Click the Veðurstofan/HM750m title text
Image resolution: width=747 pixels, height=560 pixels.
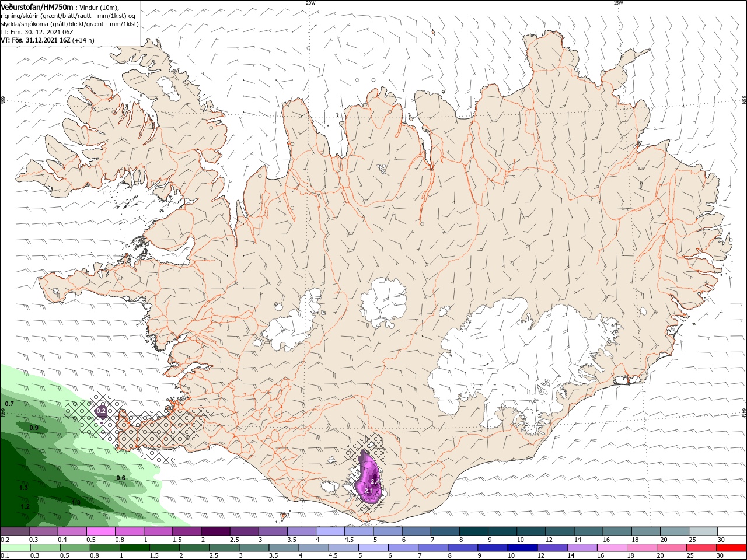click(x=37, y=6)
